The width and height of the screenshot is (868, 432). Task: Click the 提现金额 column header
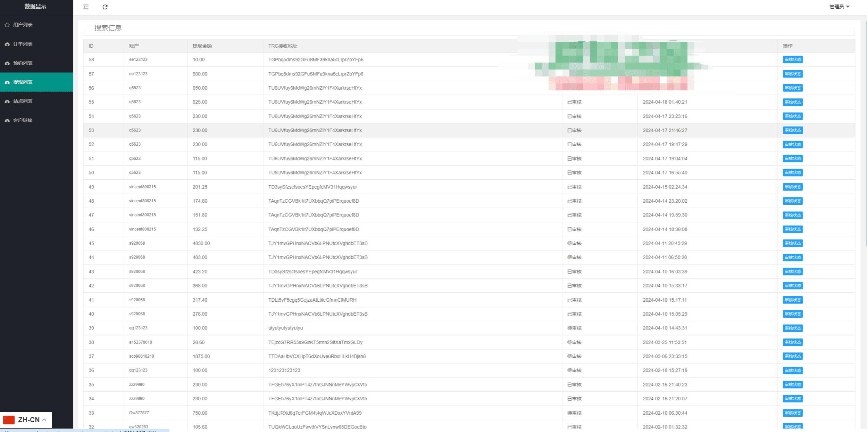point(202,46)
